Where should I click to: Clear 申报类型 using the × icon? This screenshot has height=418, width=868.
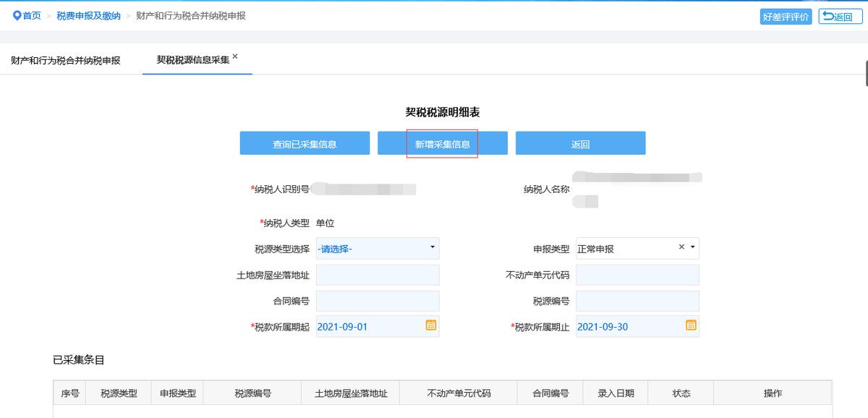(x=680, y=248)
